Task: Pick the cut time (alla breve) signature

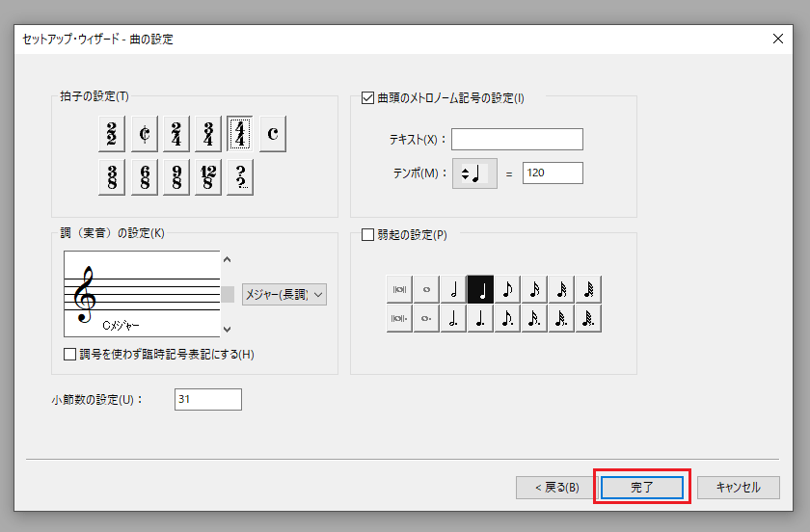Action: click(145, 134)
